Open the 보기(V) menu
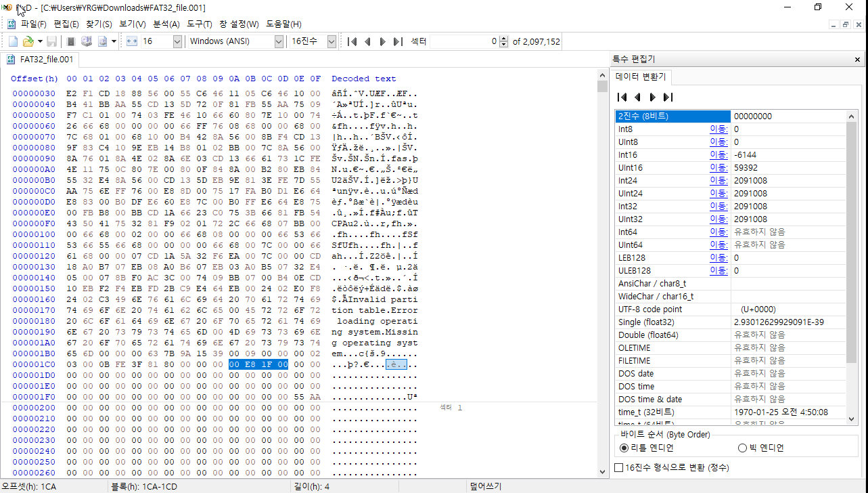This screenshot has width=868, height=493. (133, 24)
